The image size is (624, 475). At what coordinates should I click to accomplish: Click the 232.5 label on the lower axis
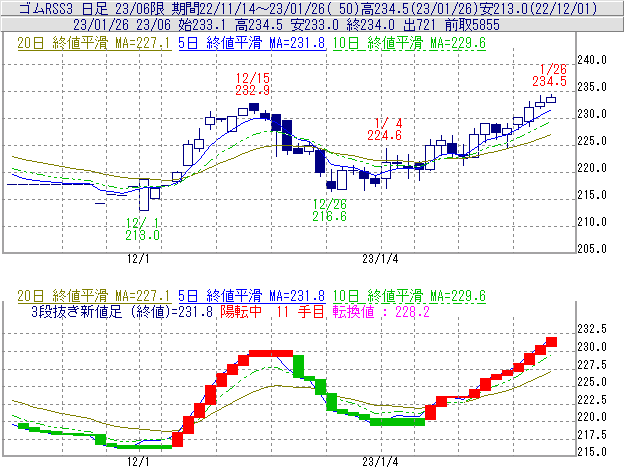592,329
